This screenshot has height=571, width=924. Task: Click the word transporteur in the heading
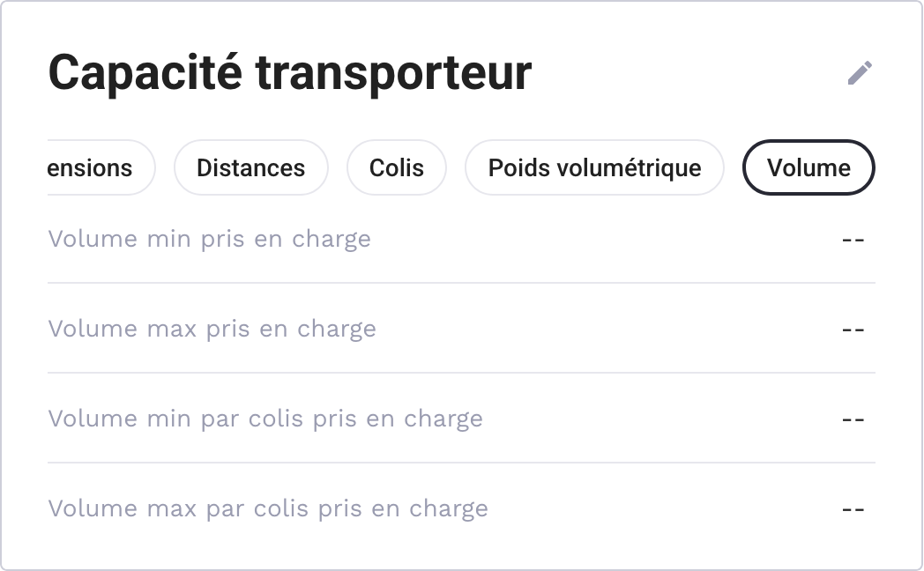(x=393, y=74)
